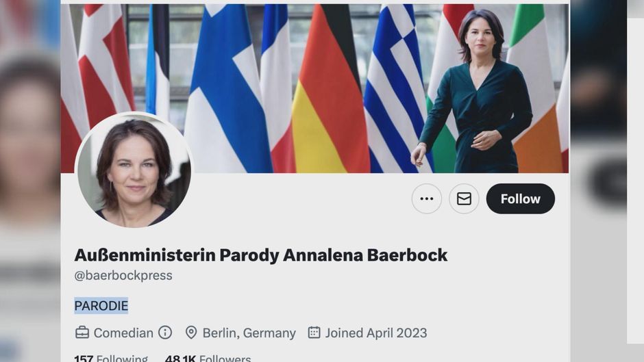Open the circular profile picture
The height and width of the screenshot is (362, 644).
click(134, 170)
